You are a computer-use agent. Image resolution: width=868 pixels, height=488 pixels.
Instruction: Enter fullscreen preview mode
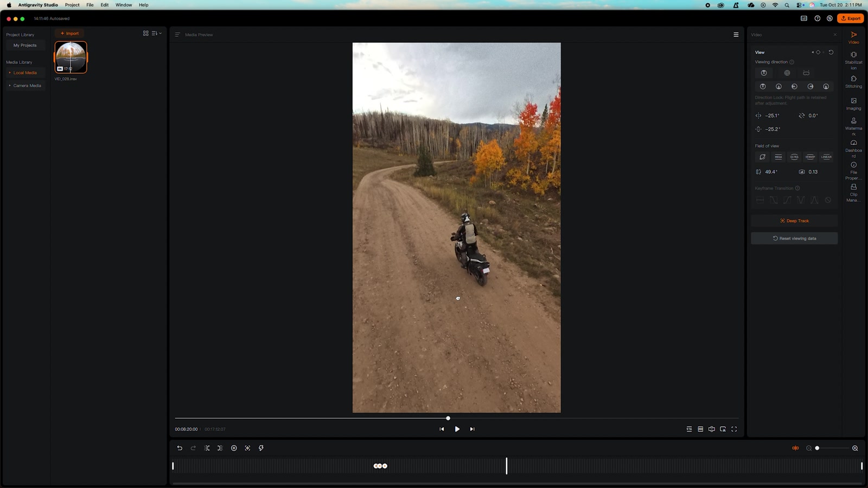click(x=734, y=429)
